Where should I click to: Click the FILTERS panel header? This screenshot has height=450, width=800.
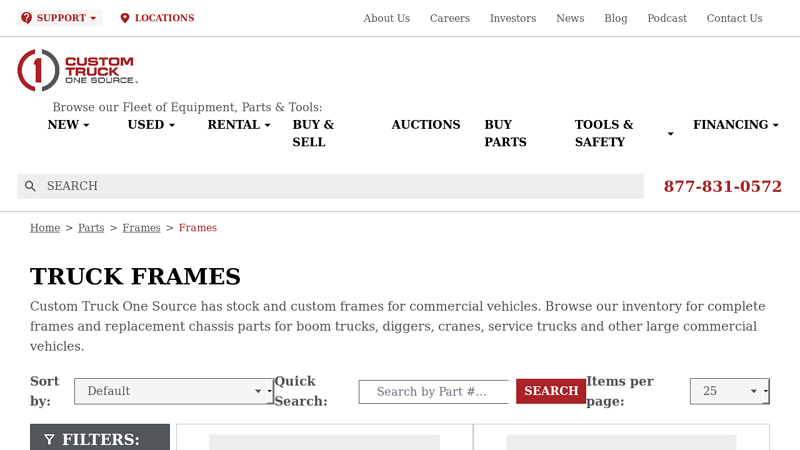[100, 438]
